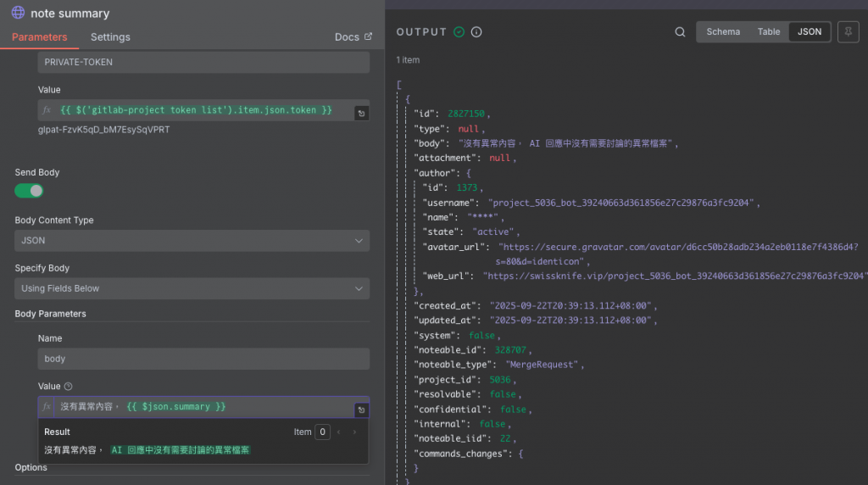Open the Docs link

pos(353,37)
